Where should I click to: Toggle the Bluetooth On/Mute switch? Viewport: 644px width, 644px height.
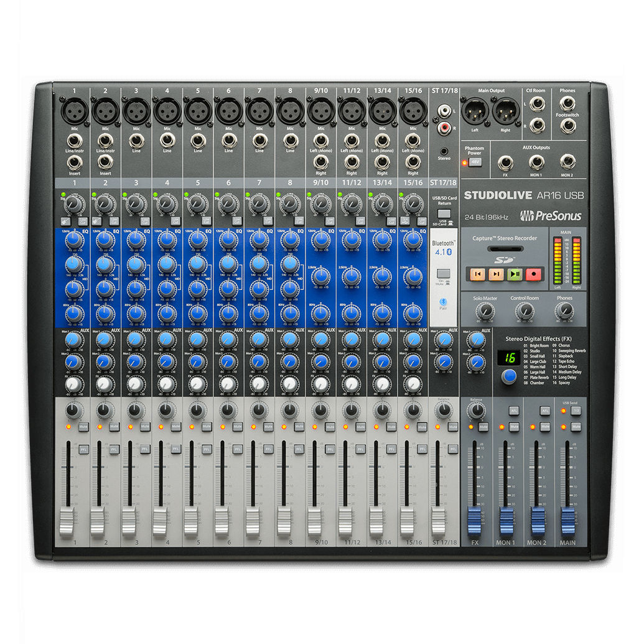(x=444, y=273)
